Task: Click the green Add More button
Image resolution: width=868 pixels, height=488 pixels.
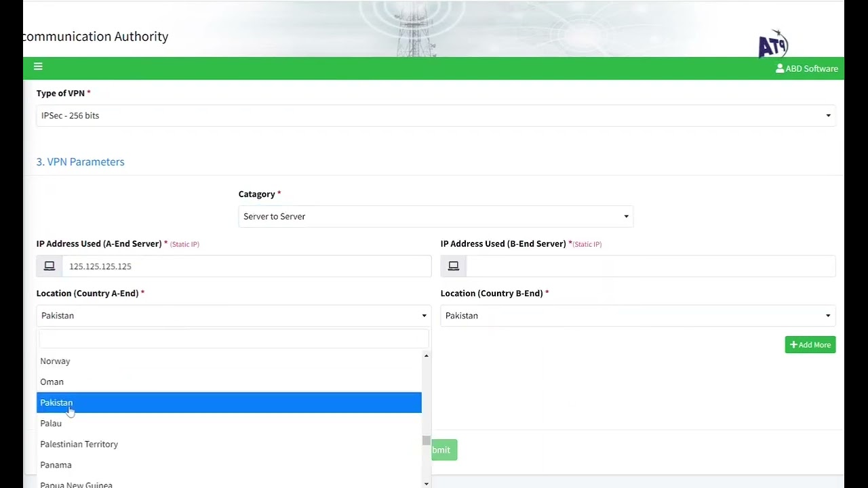Action: click(810, 345)
